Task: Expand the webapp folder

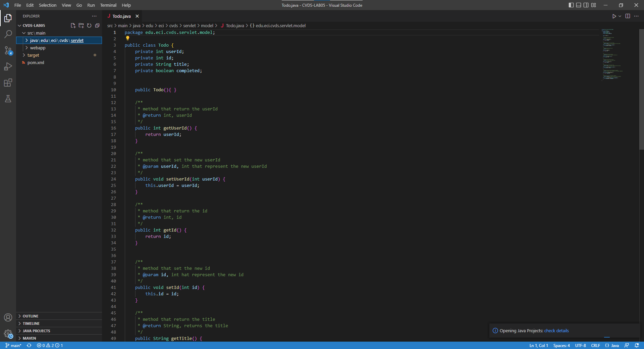Action: coord(59,48)
